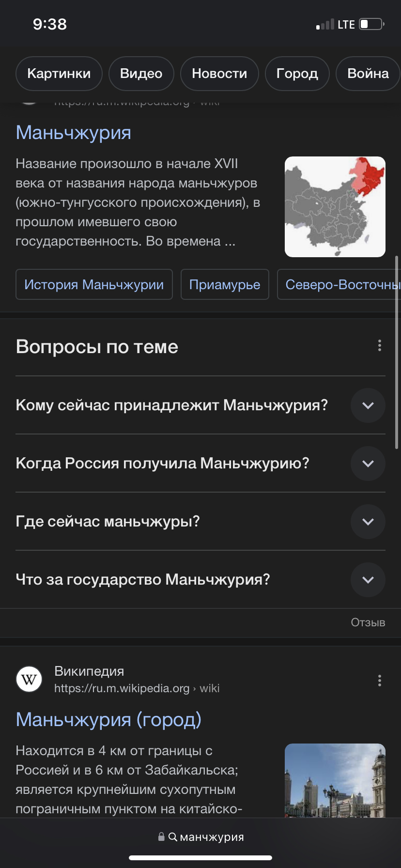Image resolution: width=401 pixels, height=868 pixels.
Task: Open the Manchuria map thumbnail
Action: click(335, 207)
